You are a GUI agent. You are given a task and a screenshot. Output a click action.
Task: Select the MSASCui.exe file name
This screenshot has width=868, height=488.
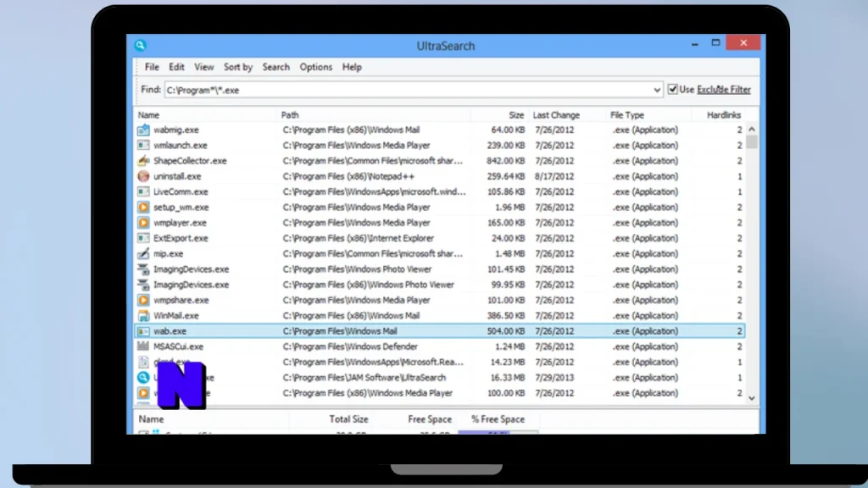point(178,347)
